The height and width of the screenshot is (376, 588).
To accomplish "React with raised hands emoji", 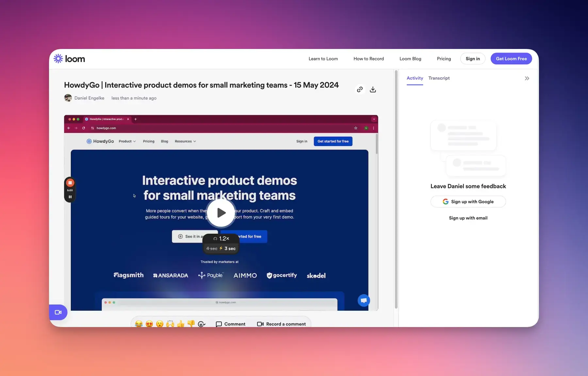I will 170,324.
